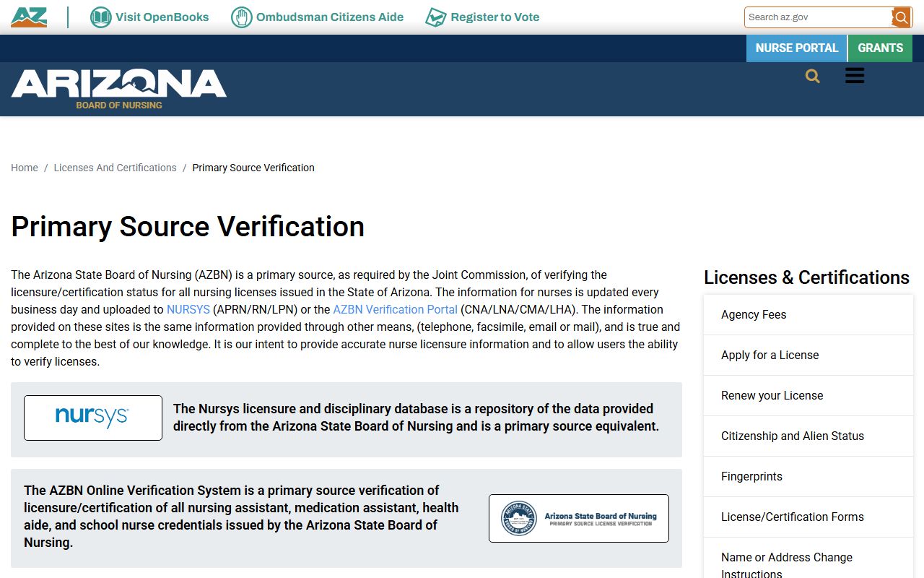
Task: Click the OpenBooks book icon
Action: click(100, 17)
